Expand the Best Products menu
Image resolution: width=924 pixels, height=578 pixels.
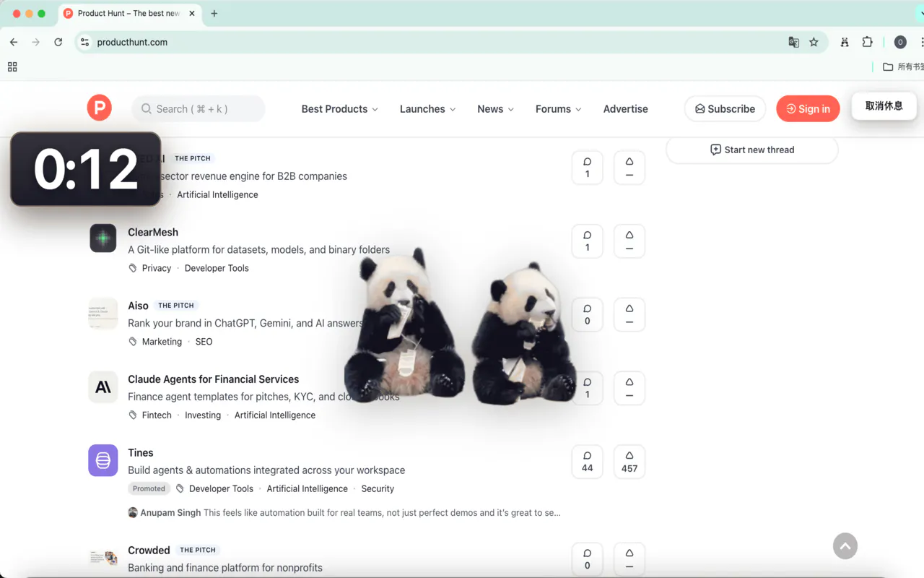coord(339,109)
